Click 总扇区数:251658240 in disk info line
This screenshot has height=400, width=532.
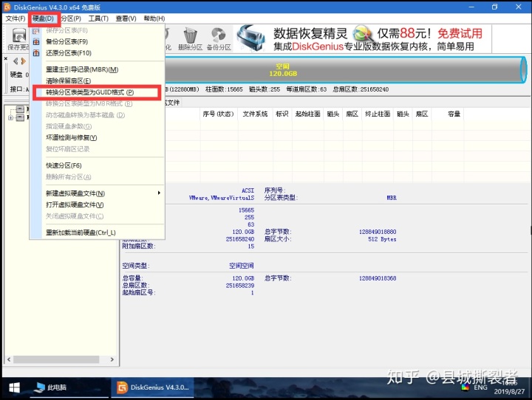click(x=361, y=89)
